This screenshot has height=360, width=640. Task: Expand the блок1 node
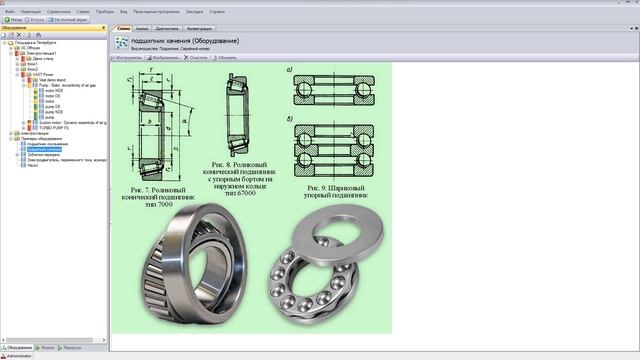17,64
